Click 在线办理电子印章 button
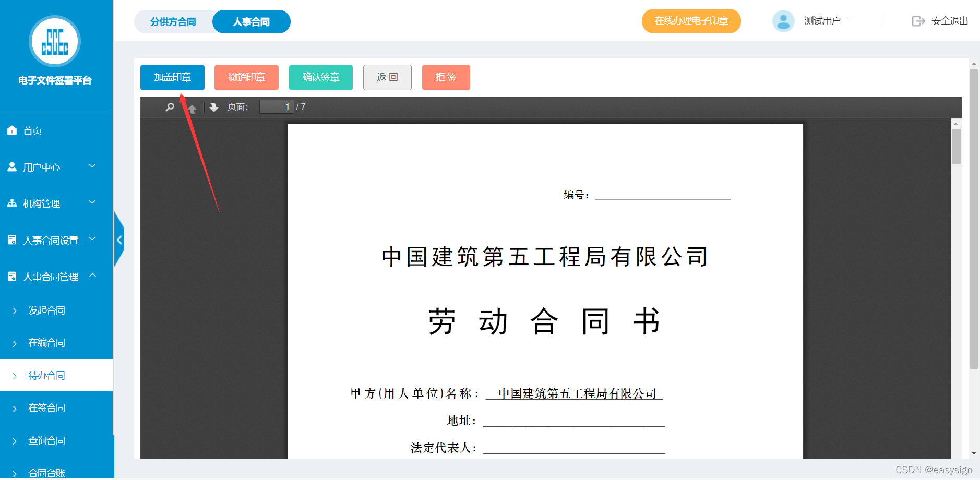The height and width of the screenshot is (480, 980). coord(691,21)
